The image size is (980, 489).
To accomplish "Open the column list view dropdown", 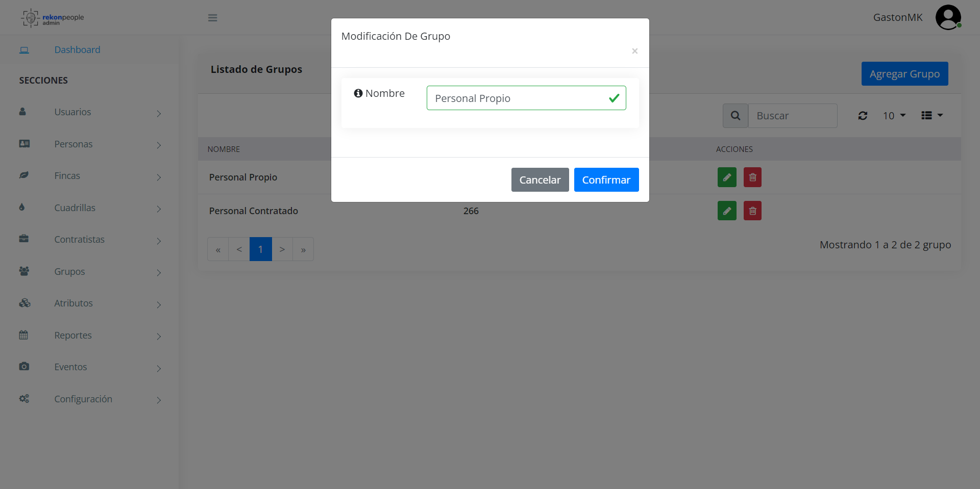I will [x=932, y=116].
